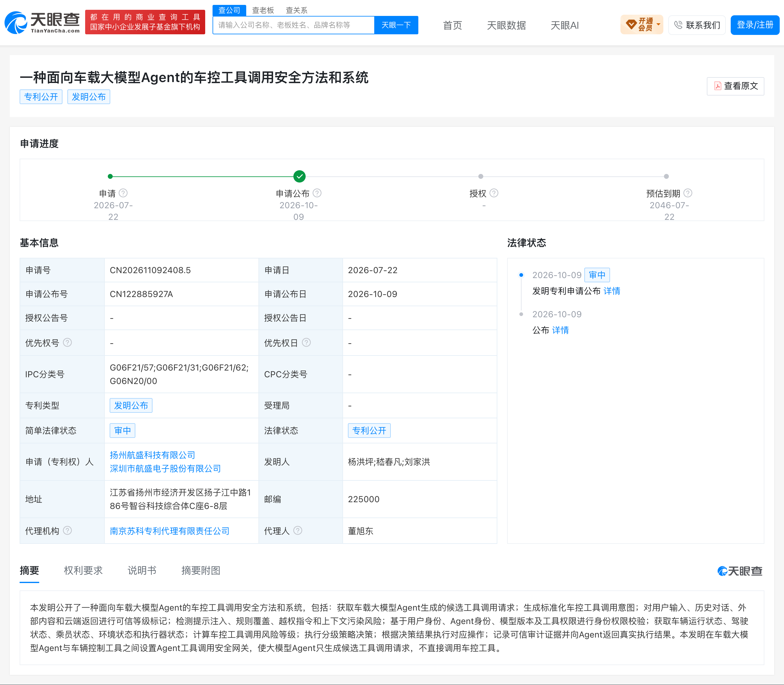Click the 授权 gray progress dot
The height and width of the screenshot is (685, 784).
[x=481, y=176]
